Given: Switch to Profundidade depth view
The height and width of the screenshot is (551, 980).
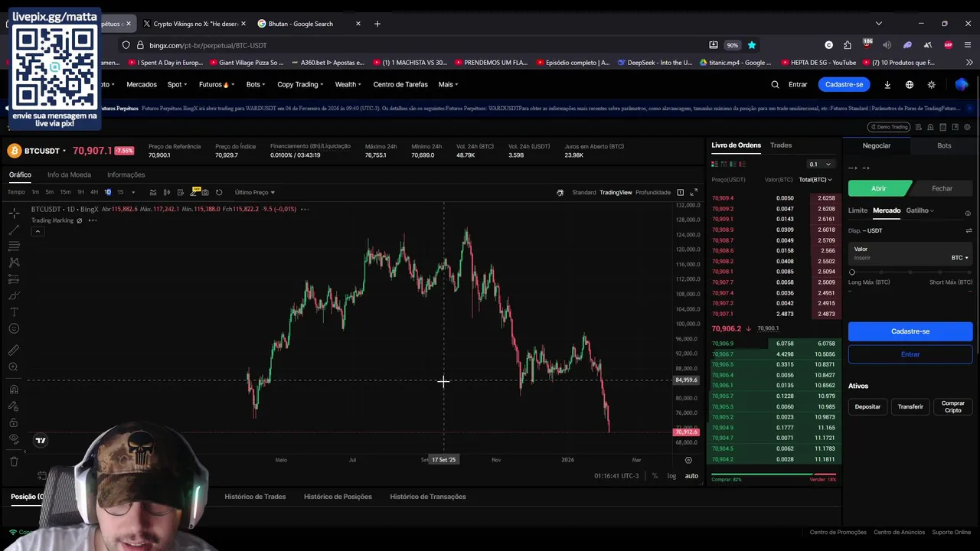Looking at the screenshot, I should pyautogui.click(x=653, y=192).
